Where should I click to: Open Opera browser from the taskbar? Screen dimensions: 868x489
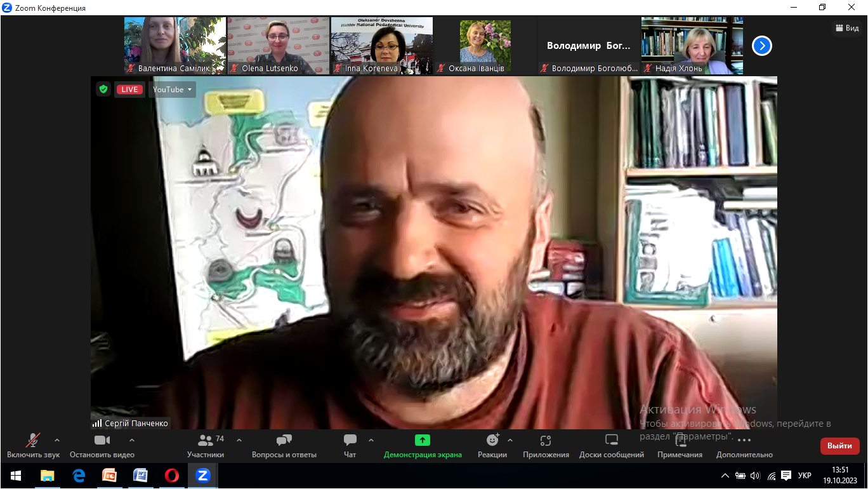click(171, 476)
